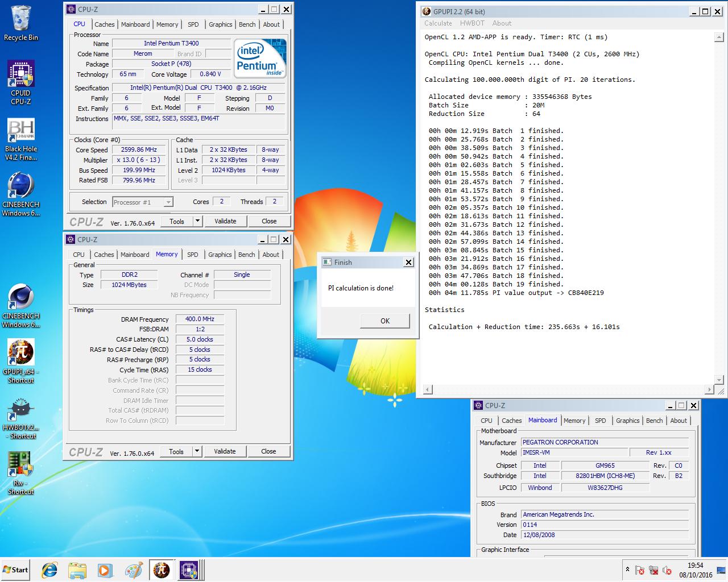Click the Memory Size value 1024 MBytes
Screen dimensions: 728x582
(129, 285)
